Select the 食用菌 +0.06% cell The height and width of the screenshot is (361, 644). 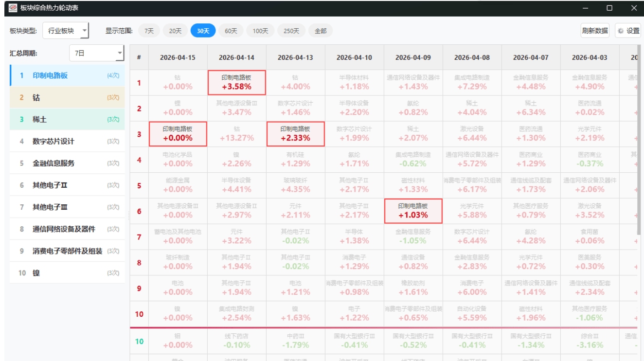[x=590, y=236]
